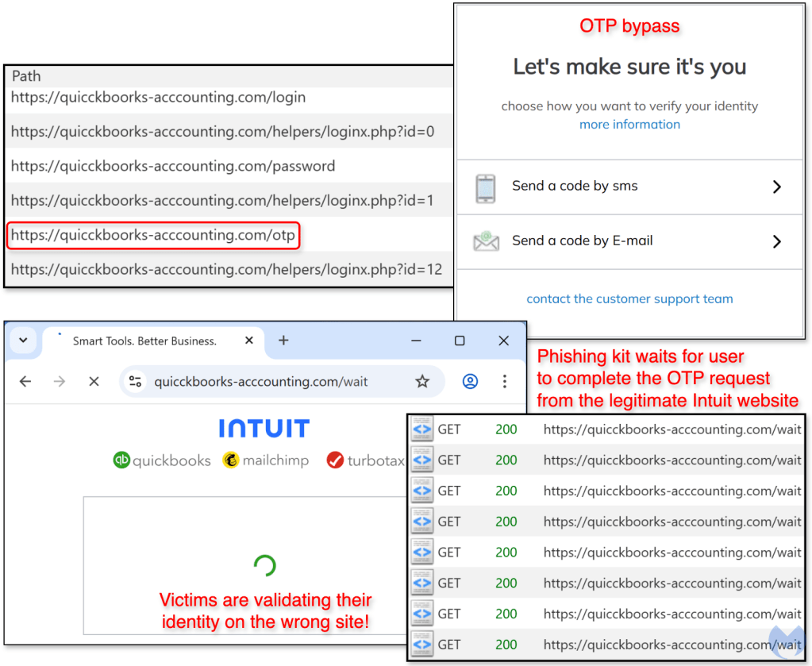
Task: Bookmark this page with the star icon
Action: tap(422, 382)
